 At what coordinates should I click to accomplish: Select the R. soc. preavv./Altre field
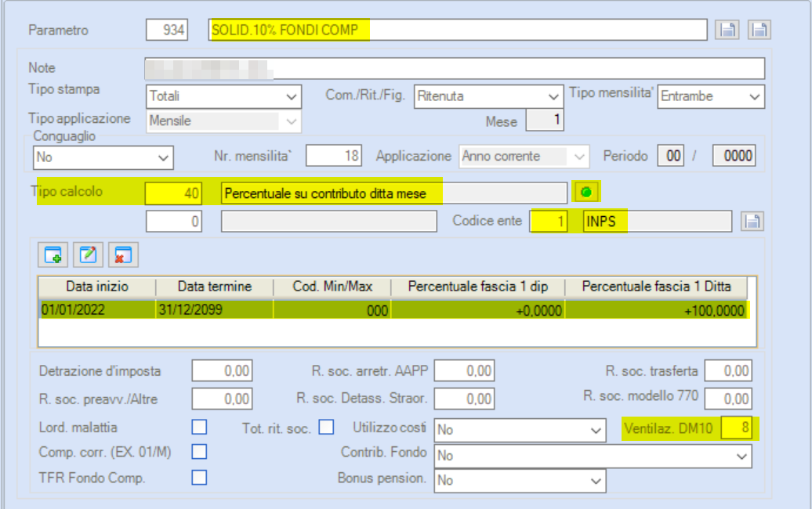click(x=222, y=399)
